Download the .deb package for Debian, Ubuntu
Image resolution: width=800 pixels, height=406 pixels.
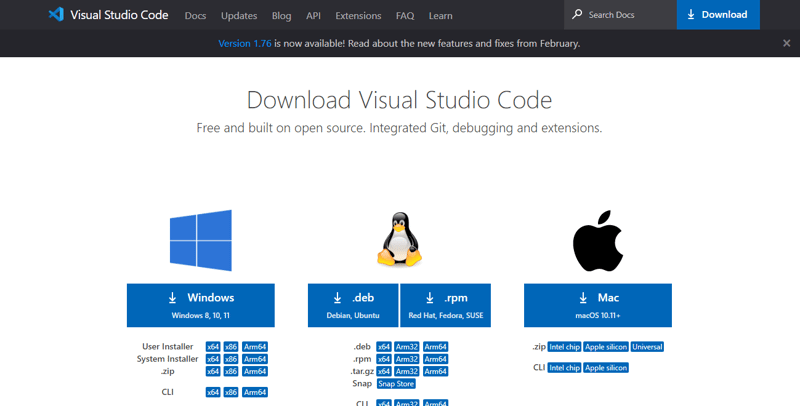353,304
